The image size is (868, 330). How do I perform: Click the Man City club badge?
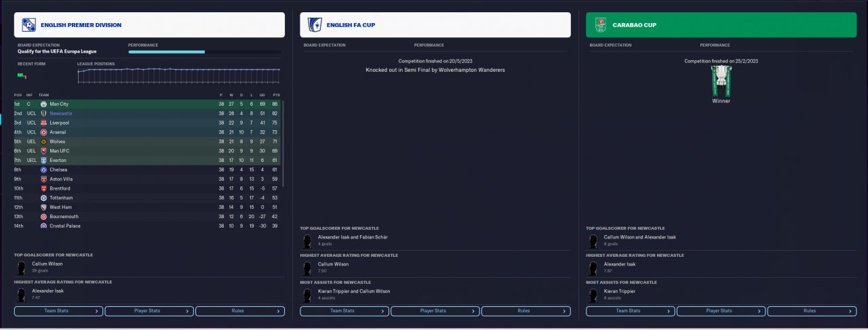tap(43, 104)
